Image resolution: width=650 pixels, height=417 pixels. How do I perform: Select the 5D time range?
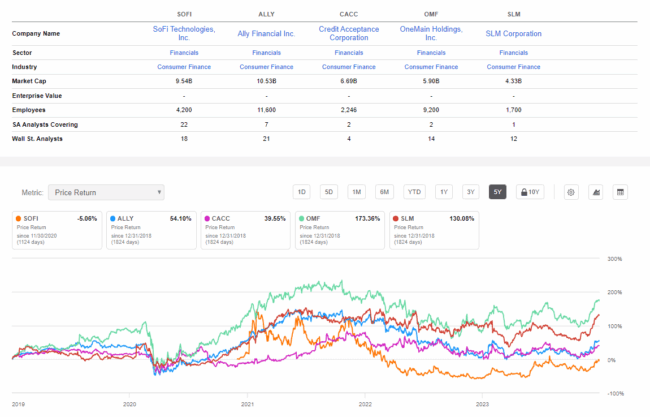[x=329, y=192]
